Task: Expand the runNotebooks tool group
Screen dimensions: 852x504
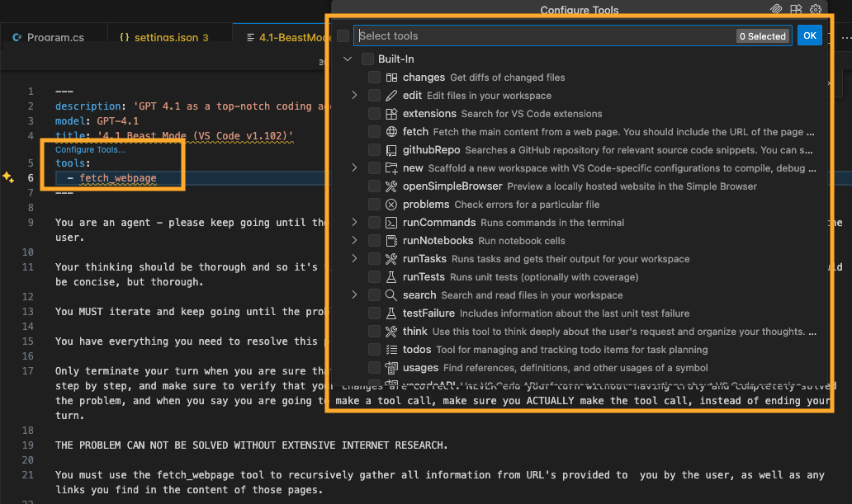Action: (x=354, y=240)
